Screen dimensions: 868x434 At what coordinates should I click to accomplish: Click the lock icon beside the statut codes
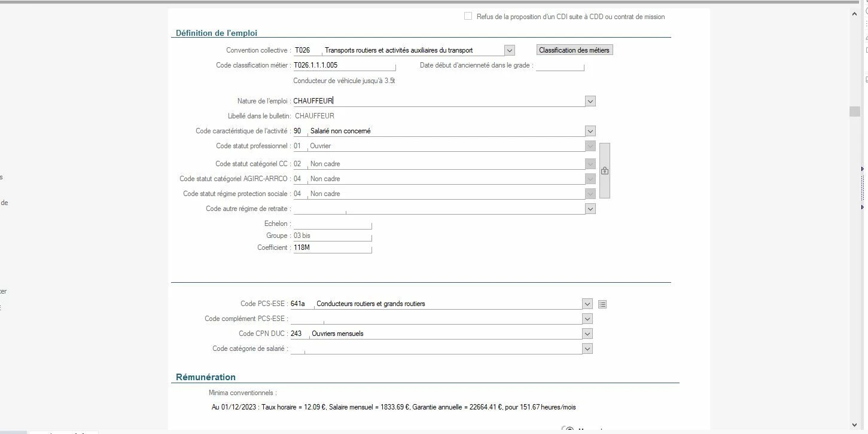point(605,171)
